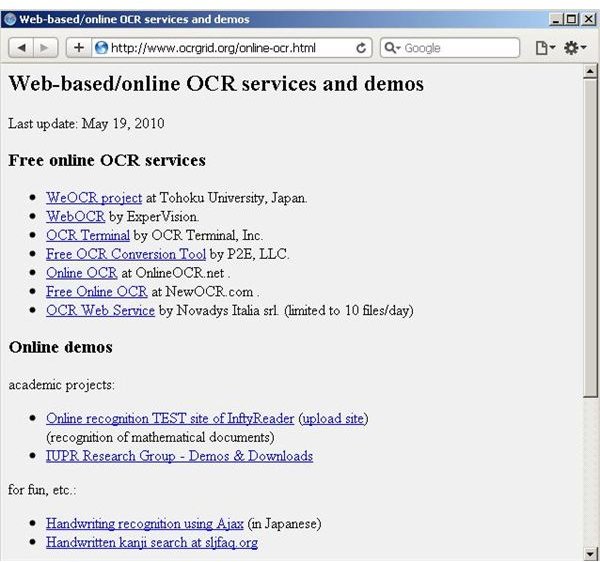Go back with the left arrow button
The image size is (600, 562).
pos(21,48)
